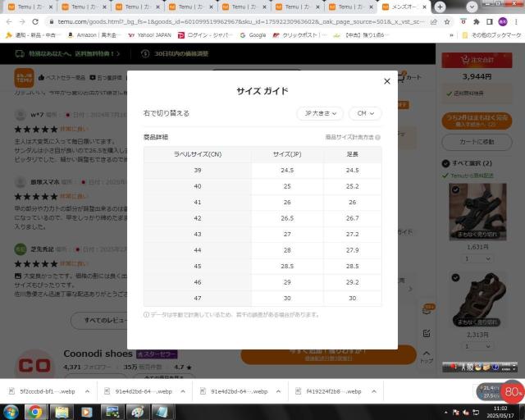Click the feedback edit icon on right edge
Screen dimensions: 525x420
point(427,333)
